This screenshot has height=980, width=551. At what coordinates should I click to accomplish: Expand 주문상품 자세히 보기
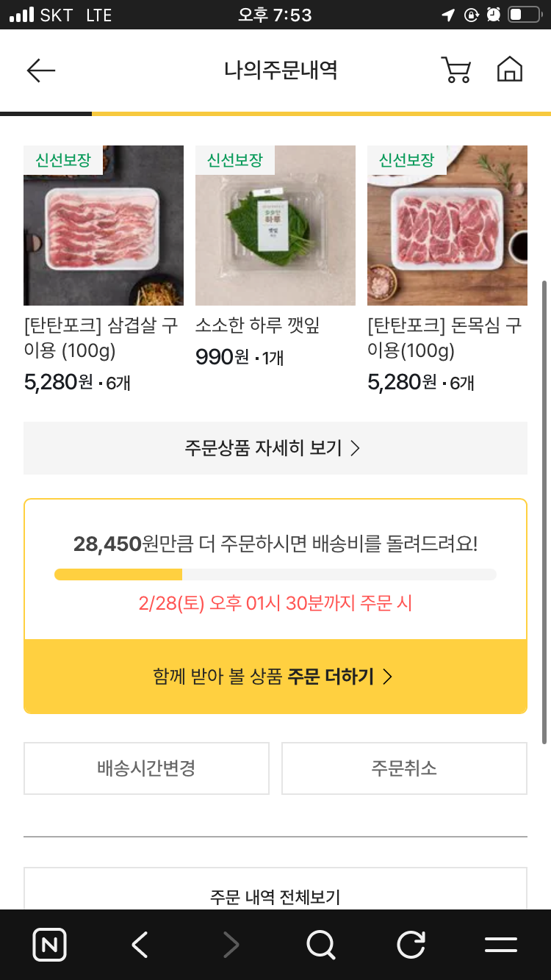(x=275, y=448)
